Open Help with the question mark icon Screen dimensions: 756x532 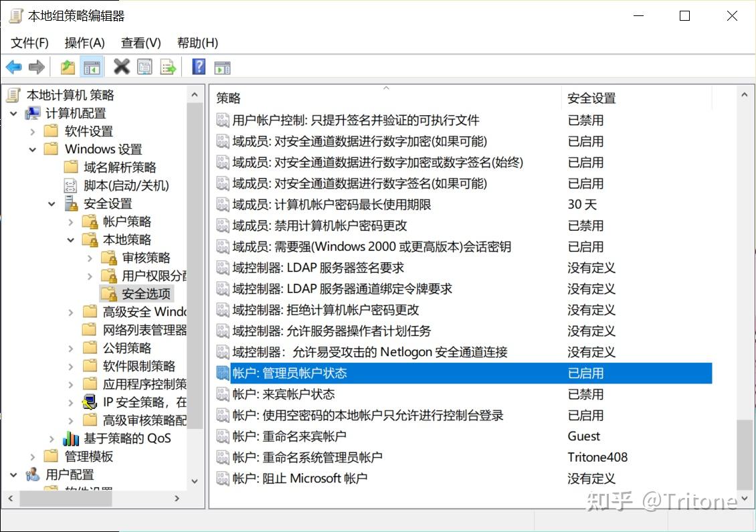click(x=198, y=66)
